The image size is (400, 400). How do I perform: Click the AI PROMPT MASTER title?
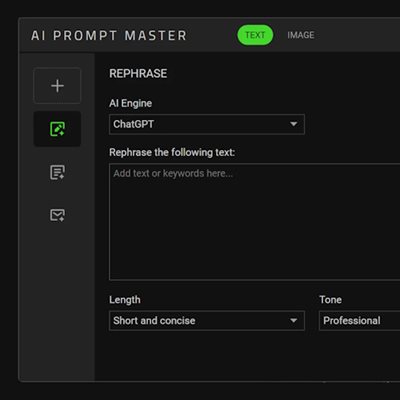point(109,35)
